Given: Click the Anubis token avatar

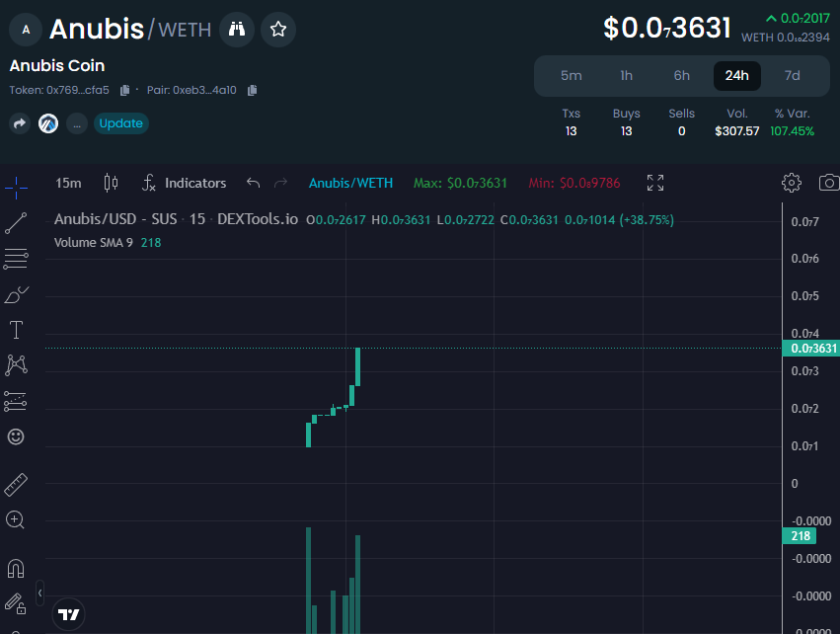Looking at the screenshot, I should click(x=26, y=30).
